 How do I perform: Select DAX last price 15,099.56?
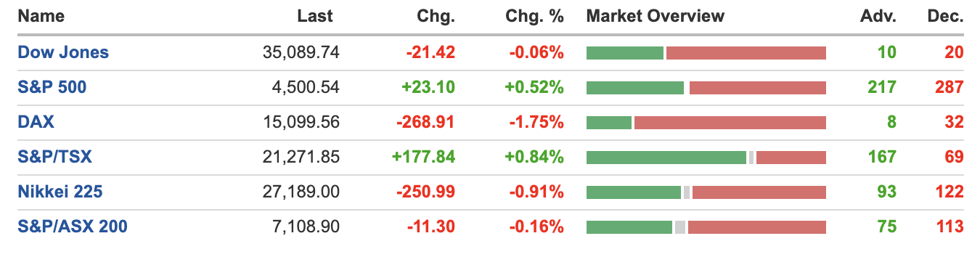pyautogui.click(x=301, y=122)
